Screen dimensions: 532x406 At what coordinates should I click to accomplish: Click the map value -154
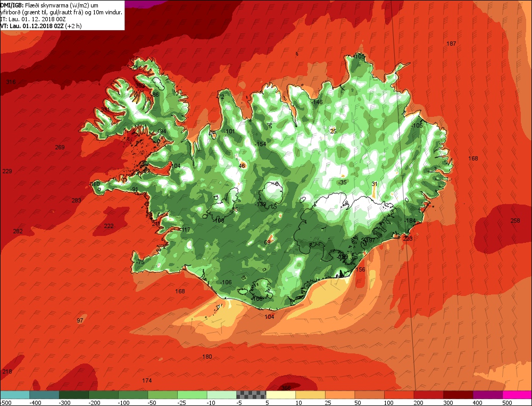pos(260,145)
